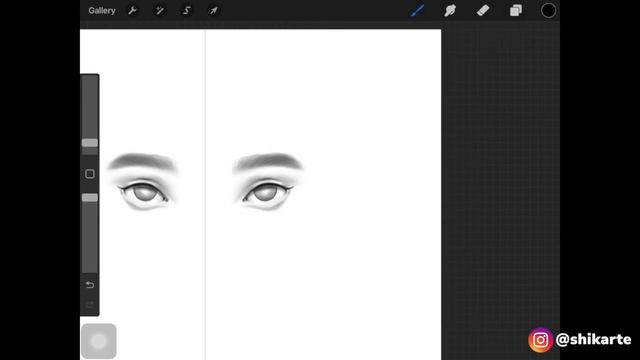
Task: Click the left eye drawing on canvas
Action: [144, 194]
